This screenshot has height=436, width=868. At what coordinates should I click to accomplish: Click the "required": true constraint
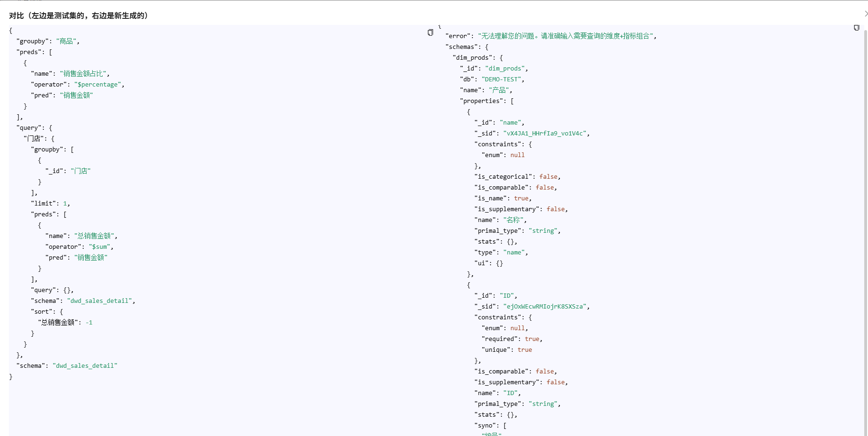click(511, 339)
